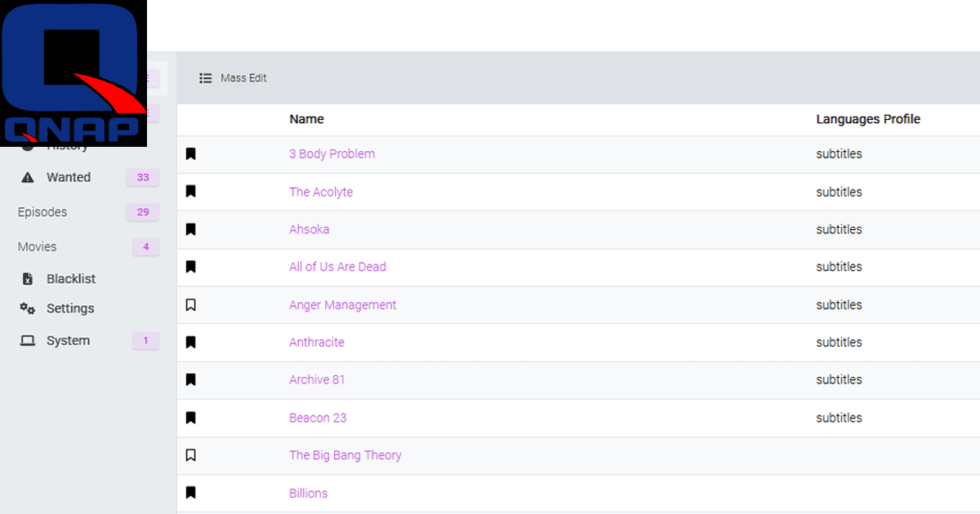The height and width of the screenshot is (514, 980).
Task: Open Episodes under the Wanted menu
Action: click(42, 212)
